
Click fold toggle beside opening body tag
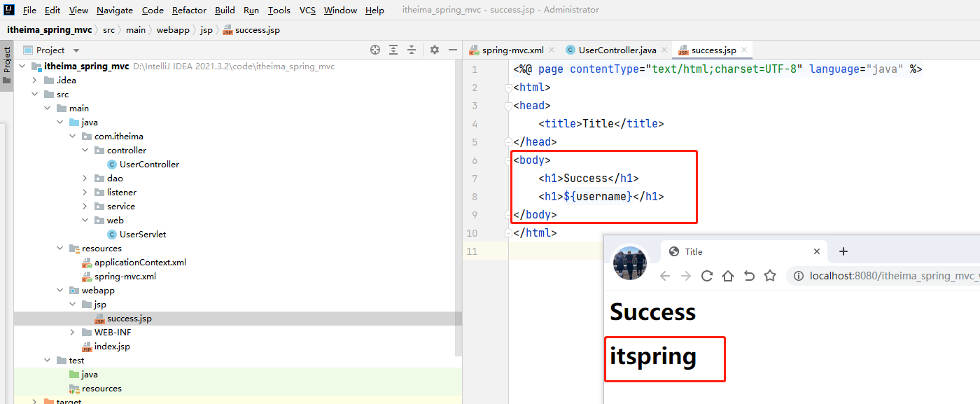tap(509, 160)
